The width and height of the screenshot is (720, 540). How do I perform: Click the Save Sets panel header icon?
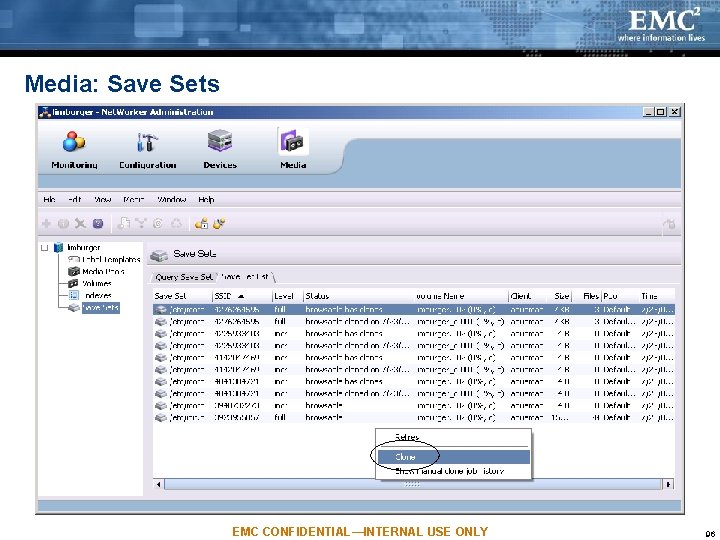click(x=159, y=255)
